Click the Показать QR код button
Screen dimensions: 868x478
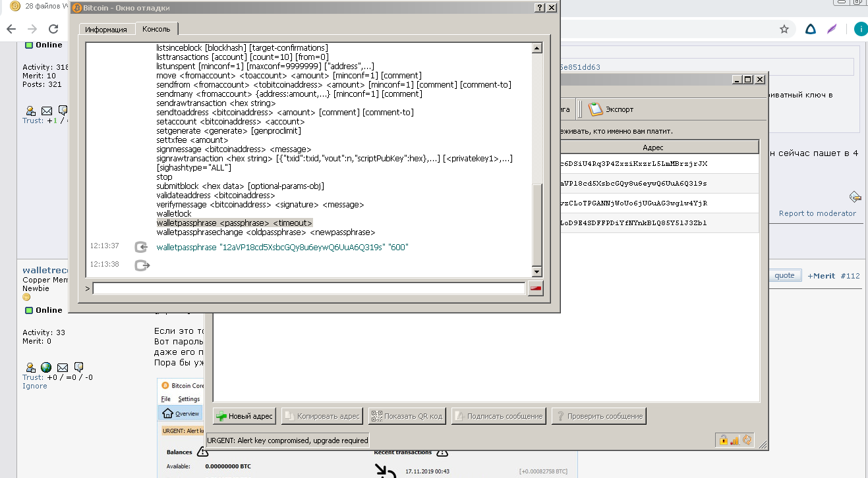[x=407, y=416]
